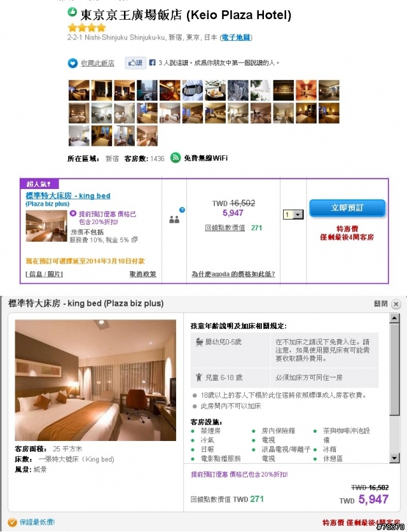Click the red-orange lobby gallery thumbnail
This screenshot has height=532, width=407.
click(307, 90)
